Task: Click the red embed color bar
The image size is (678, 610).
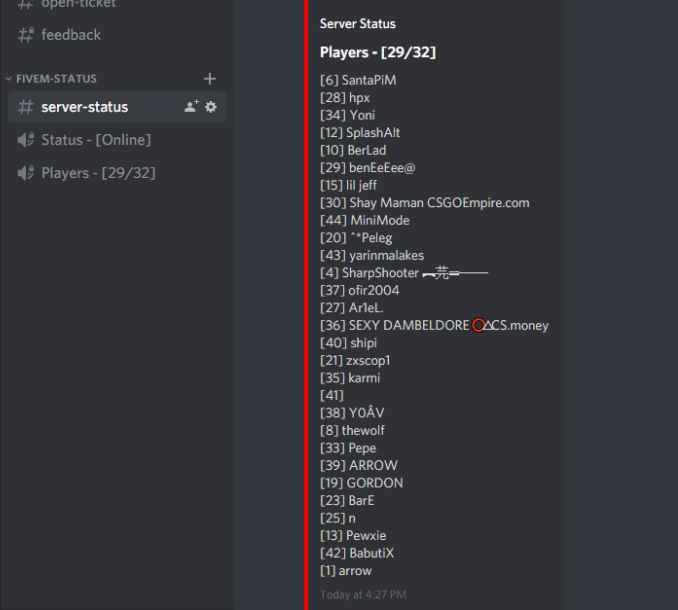Action: coord(306,305)
